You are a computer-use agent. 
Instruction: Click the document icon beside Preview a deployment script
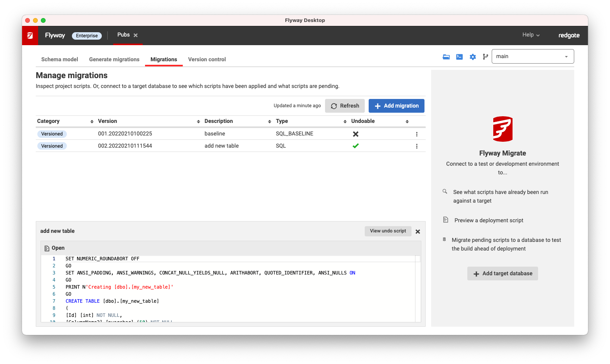(x=446, y=220)
